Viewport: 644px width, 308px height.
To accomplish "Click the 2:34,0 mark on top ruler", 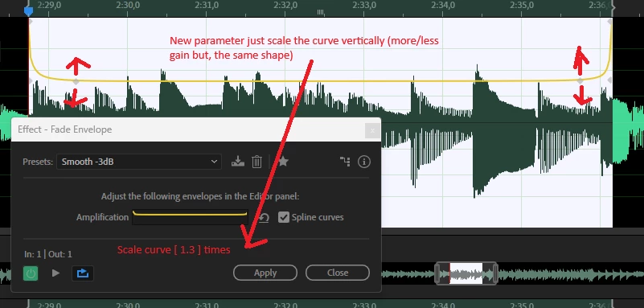I will tap(443, 6).
